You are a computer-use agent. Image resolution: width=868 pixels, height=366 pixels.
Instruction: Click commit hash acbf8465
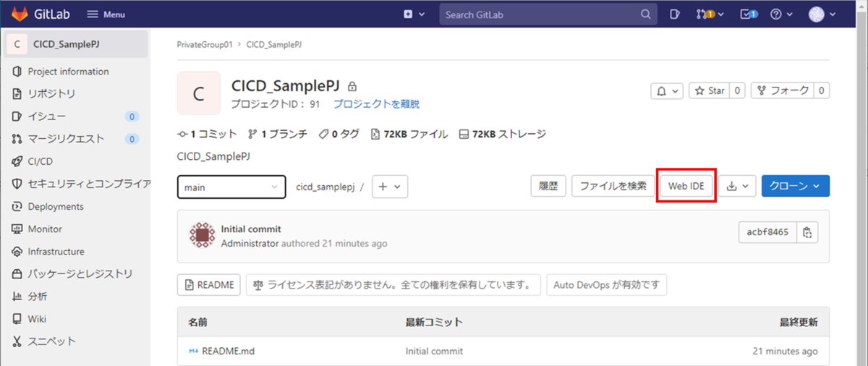767,233
